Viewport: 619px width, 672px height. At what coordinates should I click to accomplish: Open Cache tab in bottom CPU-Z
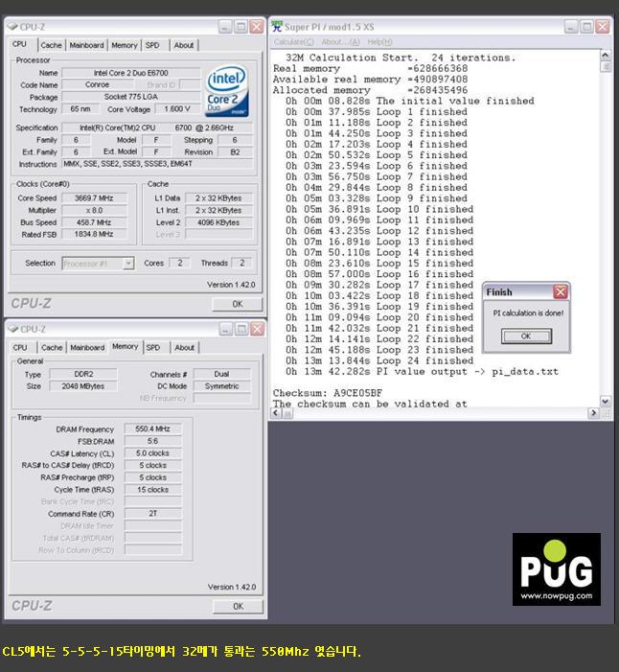click(x=52, y=348)
